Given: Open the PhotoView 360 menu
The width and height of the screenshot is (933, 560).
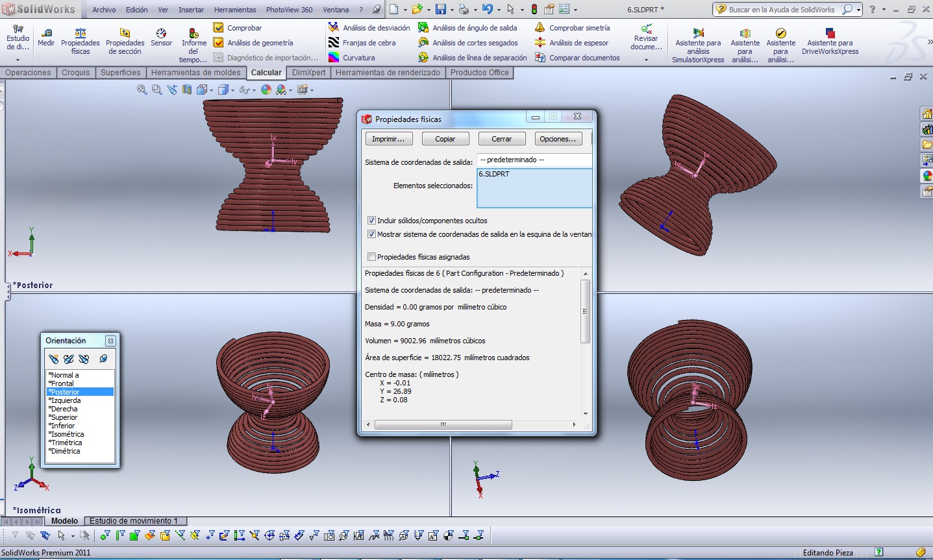Looking at the screenshot, I should [x=289, y=10].
